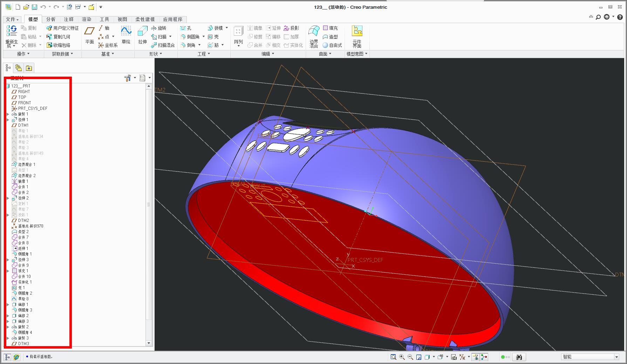Open the display style dropdown arrow
The height and width of the screenshot is (364, 627).
(x=434, y=357)
